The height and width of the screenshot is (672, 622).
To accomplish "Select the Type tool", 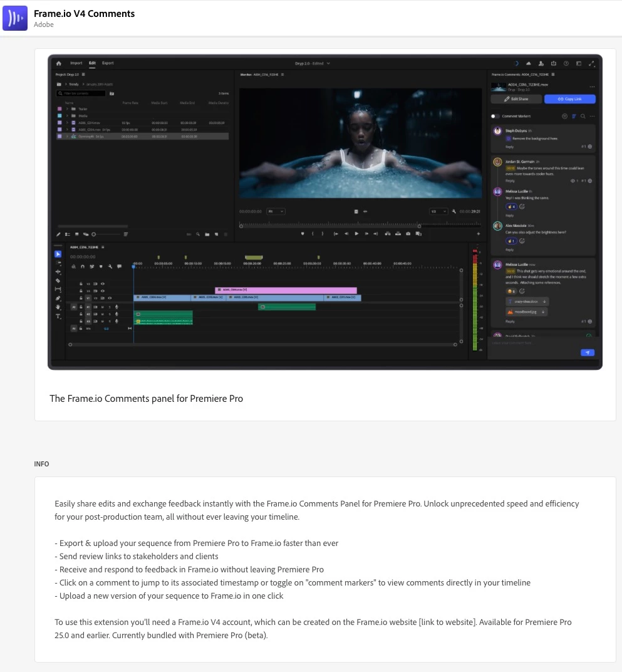I will tap(58, 317).
